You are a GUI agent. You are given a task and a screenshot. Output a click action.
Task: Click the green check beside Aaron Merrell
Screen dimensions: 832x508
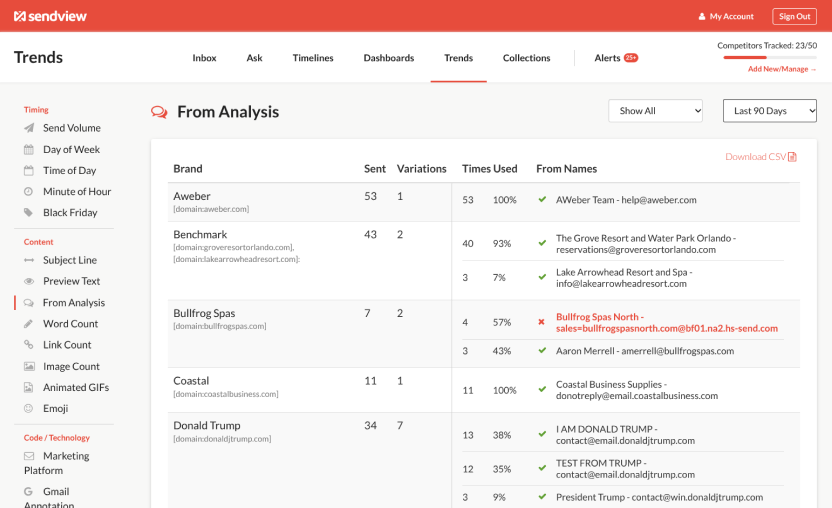point(542,350)
